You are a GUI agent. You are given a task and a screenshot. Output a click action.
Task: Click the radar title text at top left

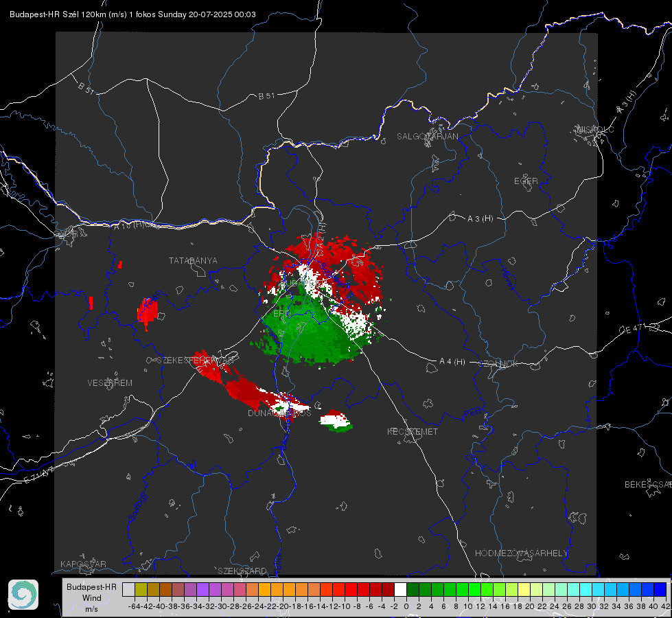click(x=133, y=14)
